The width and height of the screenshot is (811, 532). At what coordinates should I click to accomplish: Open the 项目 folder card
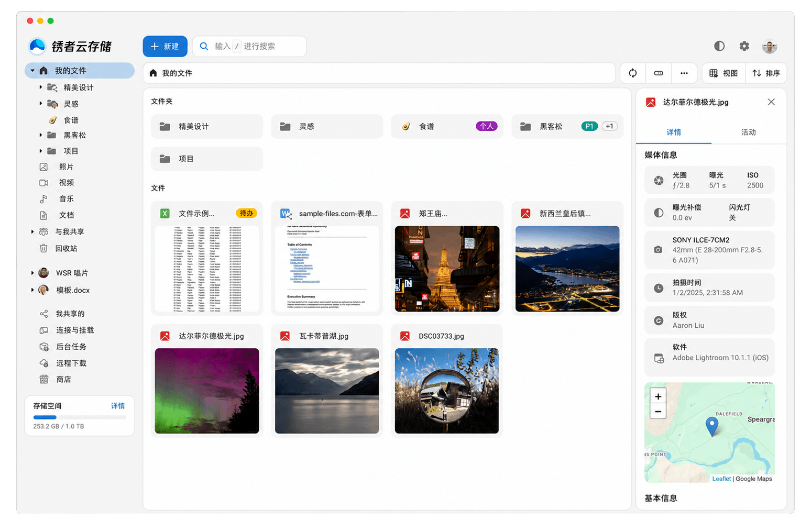pyautogui.click(x=207, y=159)
